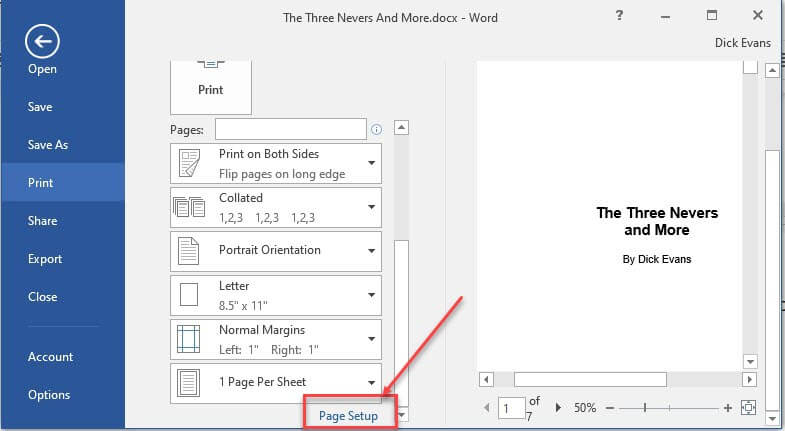Viewport: 785px width, 431px height.
Task: Open the Page Setup link
Action: click(348, 416)
